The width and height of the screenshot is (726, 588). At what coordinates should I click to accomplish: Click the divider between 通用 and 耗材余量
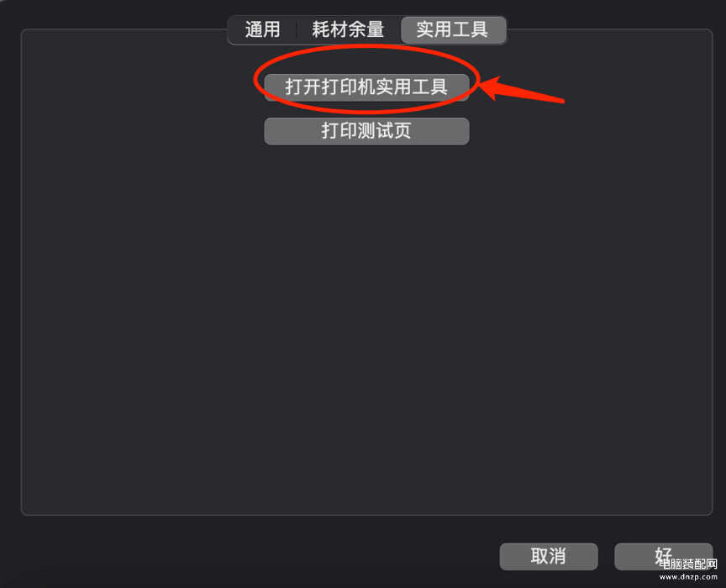(x=297, y=30)
